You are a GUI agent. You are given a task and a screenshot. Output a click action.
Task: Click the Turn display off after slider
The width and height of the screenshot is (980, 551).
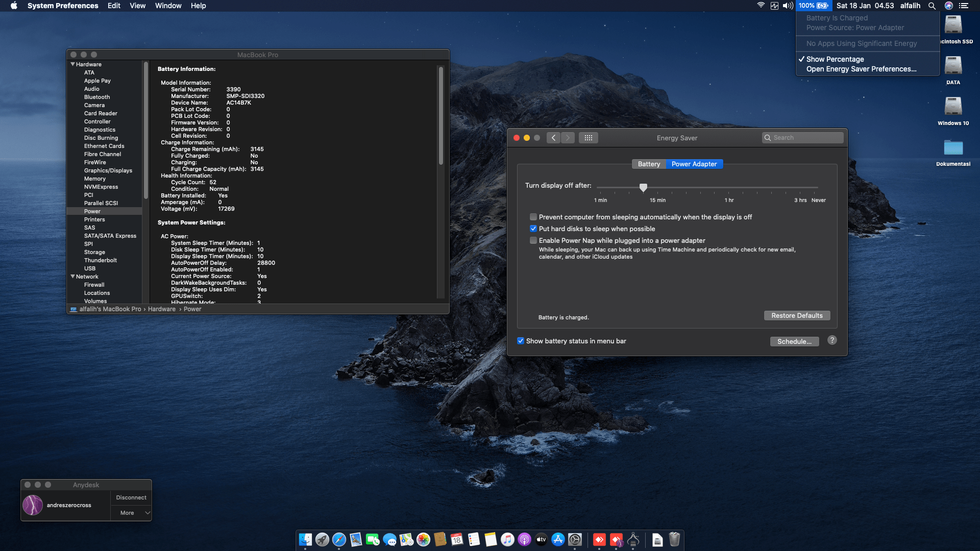643,187
